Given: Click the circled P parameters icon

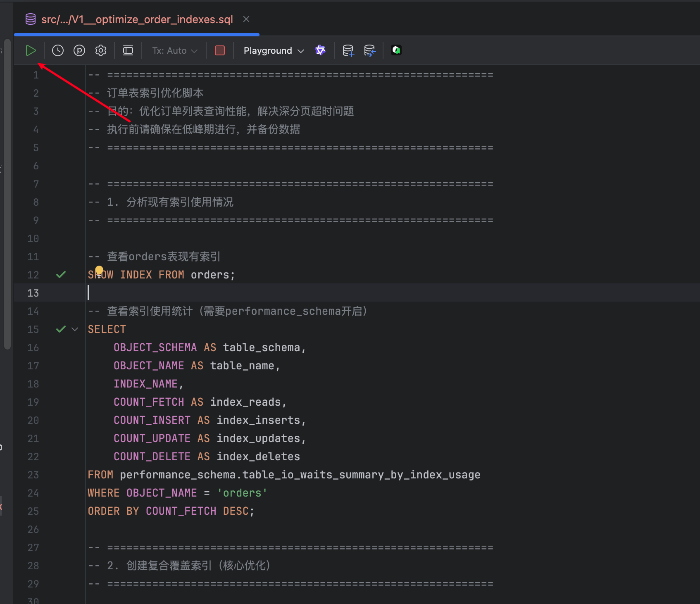Looking at the screenshot, I should pos(79,50).
